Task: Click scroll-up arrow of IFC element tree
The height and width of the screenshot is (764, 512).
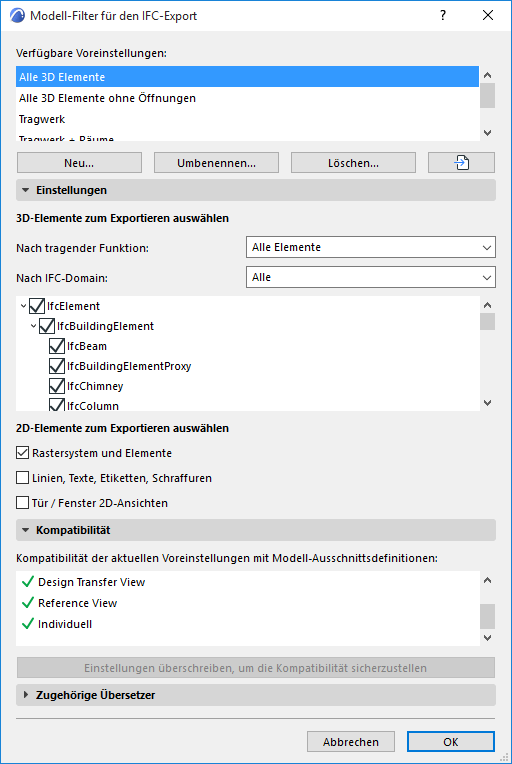Action: pyautogui.click(x=488, y=305)
